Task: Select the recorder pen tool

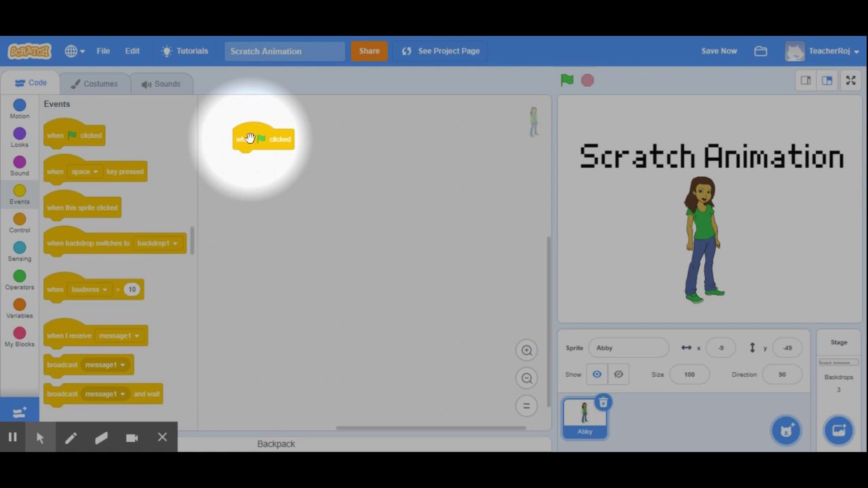Action: point(71,438)
